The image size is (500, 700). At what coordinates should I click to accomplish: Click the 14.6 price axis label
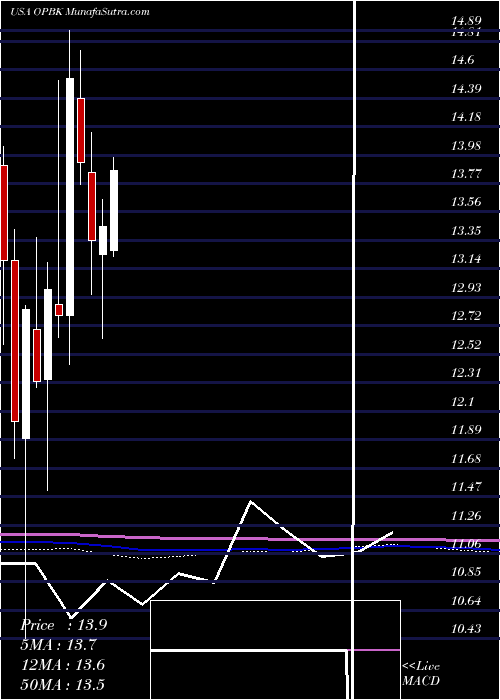point(462,60)
